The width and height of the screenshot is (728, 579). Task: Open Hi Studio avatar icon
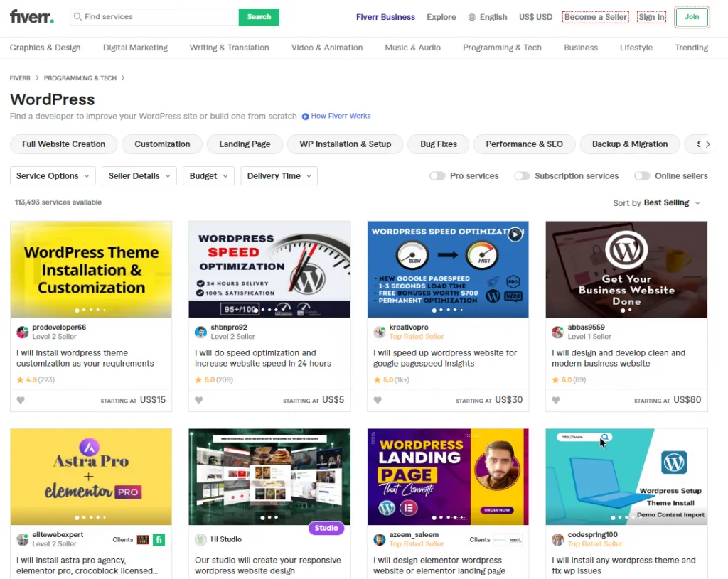[x=200, y=539]
